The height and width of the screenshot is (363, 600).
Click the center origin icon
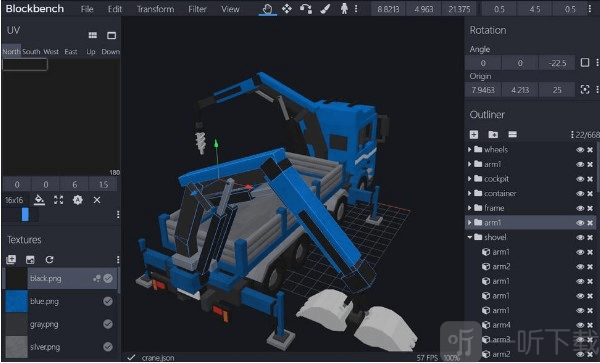click(585, 90)
